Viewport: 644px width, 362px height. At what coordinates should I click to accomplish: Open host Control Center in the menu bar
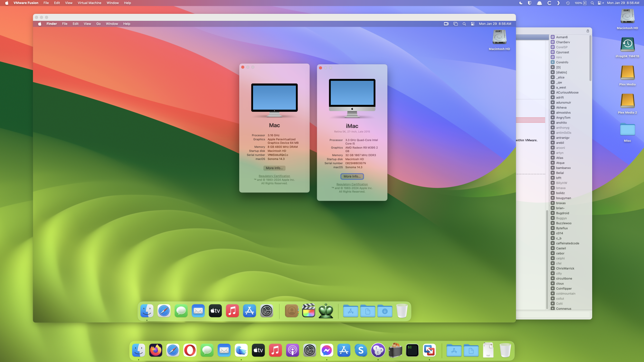point(600,3)
